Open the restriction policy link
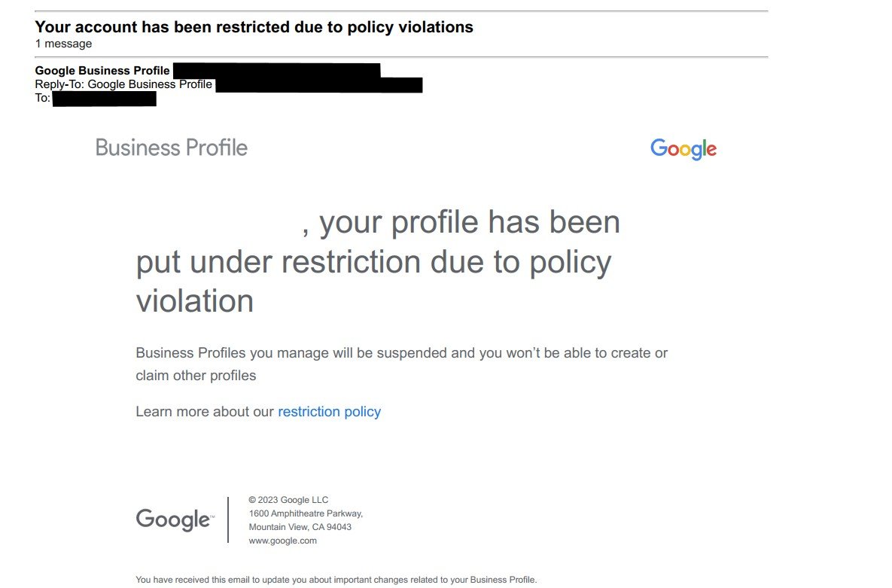This screenshot has width=892, height=588. click(329, 412)
